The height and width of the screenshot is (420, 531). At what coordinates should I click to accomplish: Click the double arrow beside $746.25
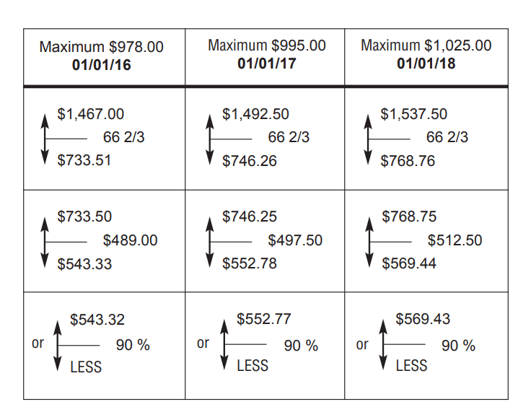point(210,240)
